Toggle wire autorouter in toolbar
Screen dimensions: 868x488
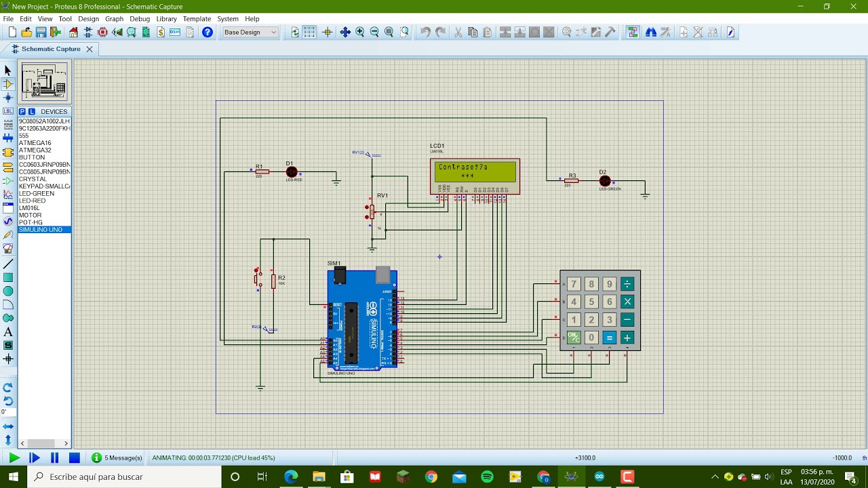633,33
